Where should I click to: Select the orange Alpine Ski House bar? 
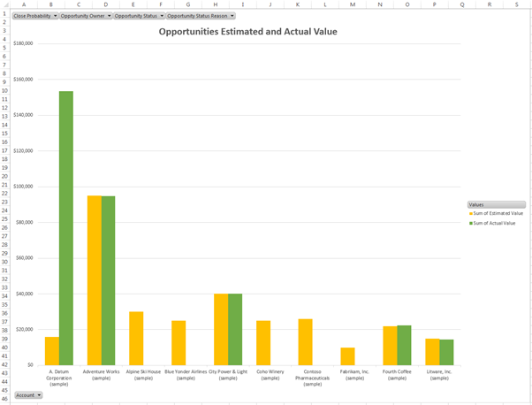(x=136, y=339)
